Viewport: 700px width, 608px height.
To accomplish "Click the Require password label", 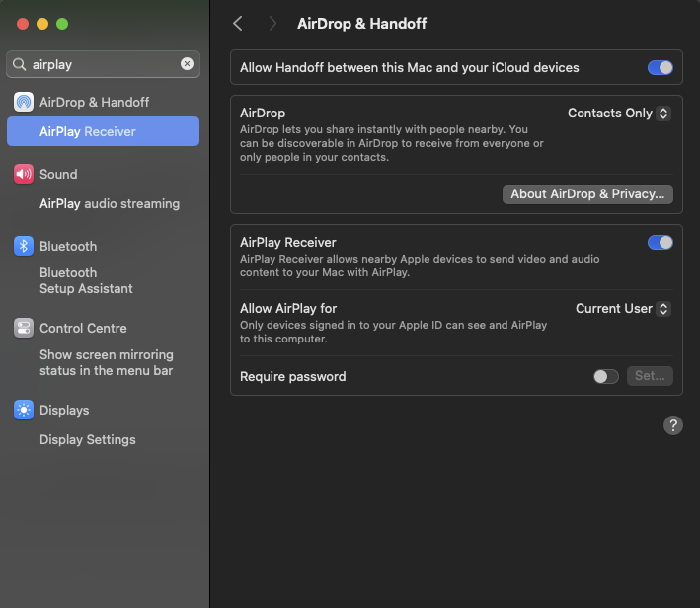I will pyautogui.click(x=293, y=376).
